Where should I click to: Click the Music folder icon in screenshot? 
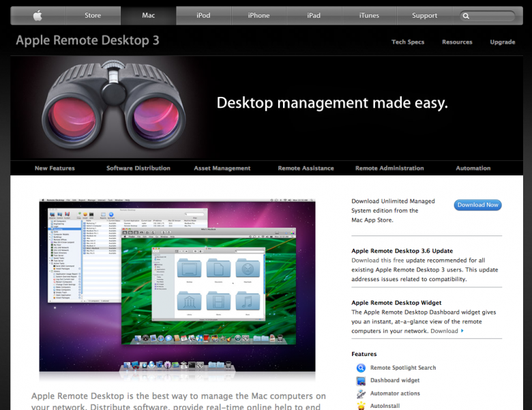coord(248,301)
